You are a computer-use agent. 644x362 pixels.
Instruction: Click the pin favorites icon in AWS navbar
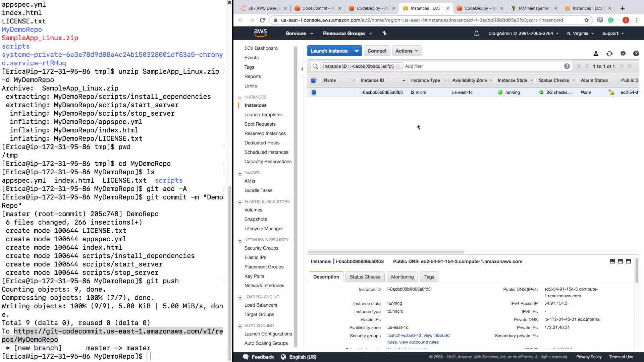point(384,33)
